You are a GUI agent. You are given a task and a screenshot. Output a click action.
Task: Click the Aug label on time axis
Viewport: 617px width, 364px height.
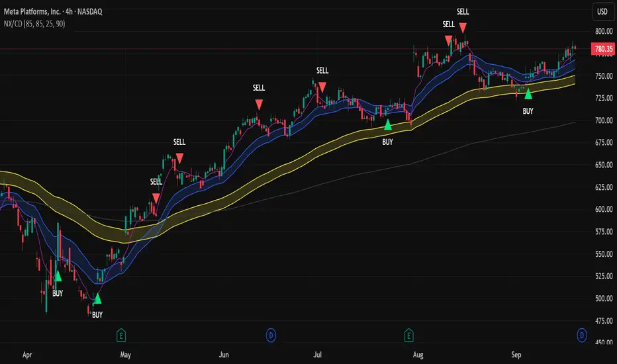[418, 355]
